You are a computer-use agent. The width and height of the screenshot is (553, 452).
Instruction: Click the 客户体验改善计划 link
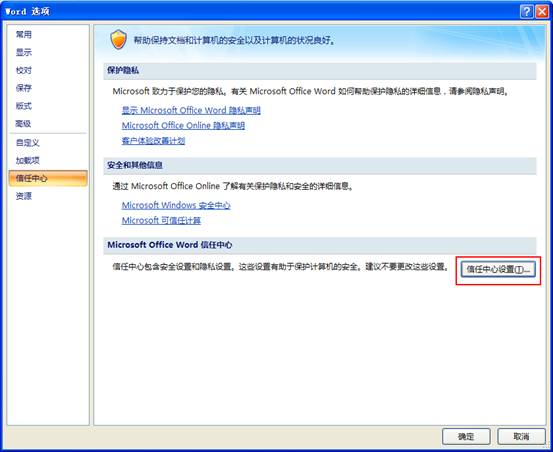[x=153, y=141]
